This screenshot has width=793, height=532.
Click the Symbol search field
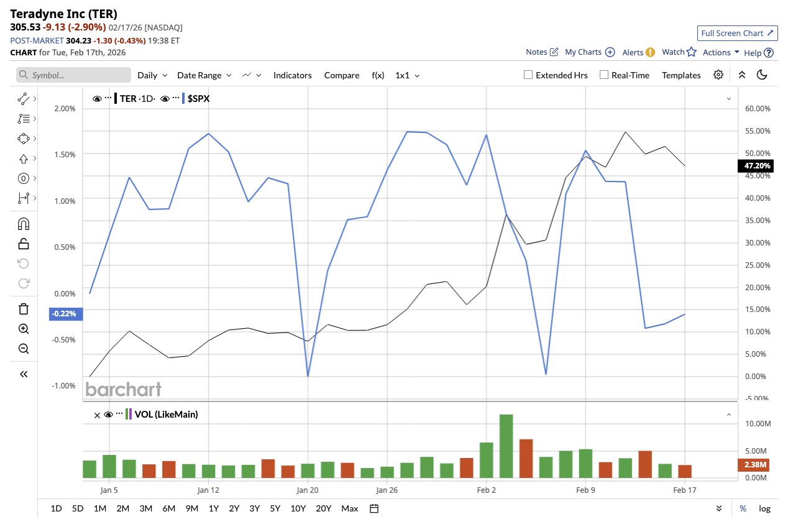pos(74,75)
